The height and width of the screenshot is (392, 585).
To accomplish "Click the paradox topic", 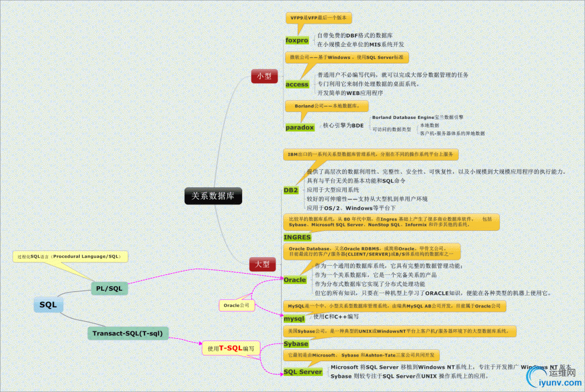I will click(299, 127).
